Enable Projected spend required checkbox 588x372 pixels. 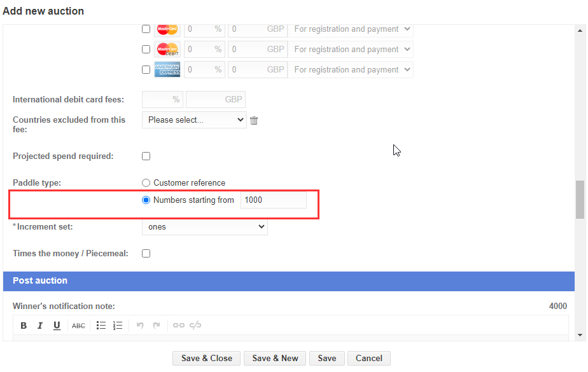[x=146, y=156]
